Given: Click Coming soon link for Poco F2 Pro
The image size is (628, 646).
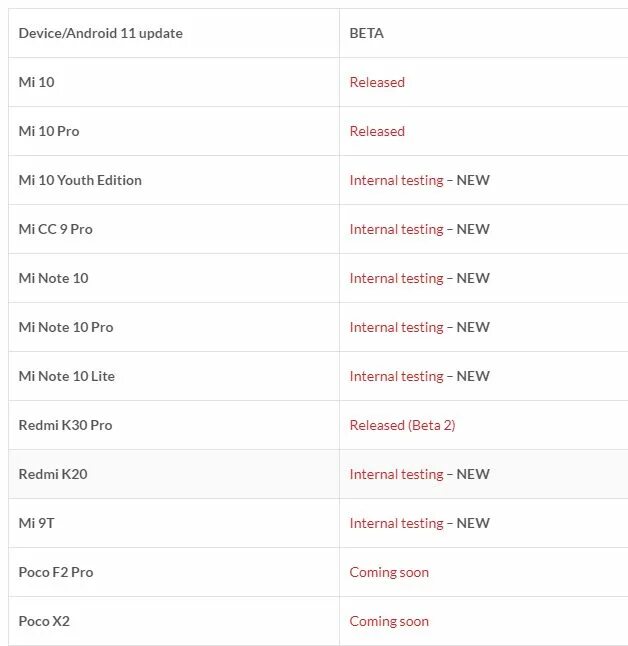Looking at the screenshot, I should (389, 572).
